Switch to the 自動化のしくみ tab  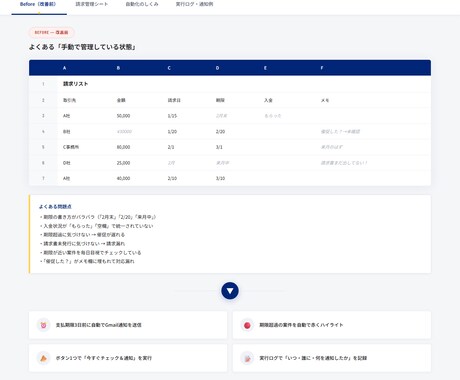click(142, 5)
